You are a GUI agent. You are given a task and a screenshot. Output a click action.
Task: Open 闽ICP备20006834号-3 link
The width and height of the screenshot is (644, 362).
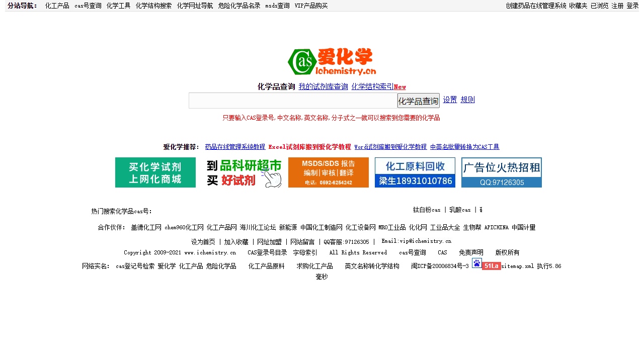(x=440, y=266)
